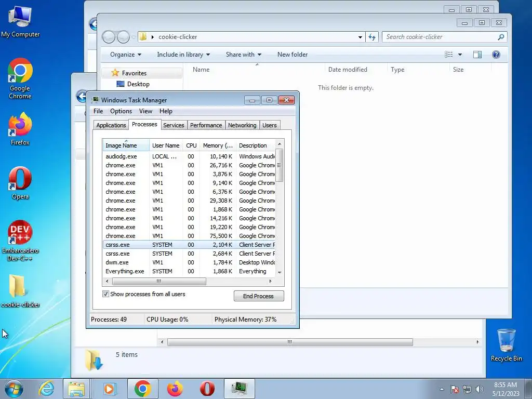The width and height of the screenshot is (532, 399).
Task: Open Organize dropdown in Explorer
Action: click(x=126, y=55)
